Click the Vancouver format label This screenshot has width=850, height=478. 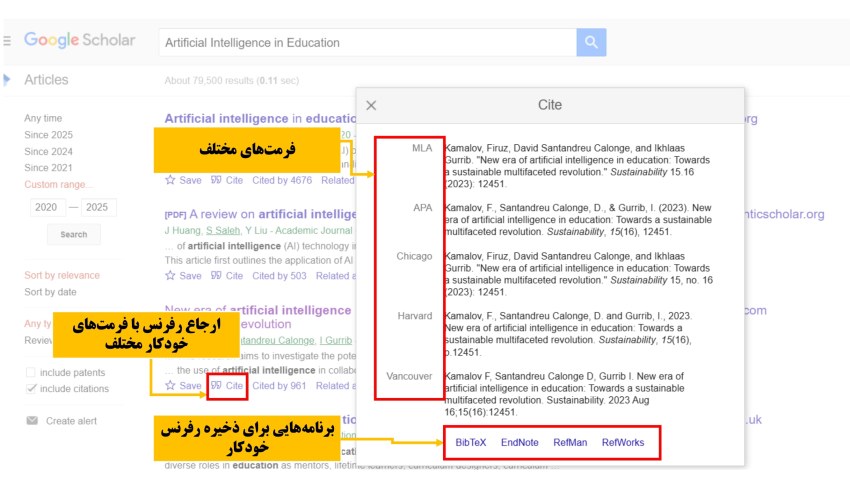pos(409,376)
